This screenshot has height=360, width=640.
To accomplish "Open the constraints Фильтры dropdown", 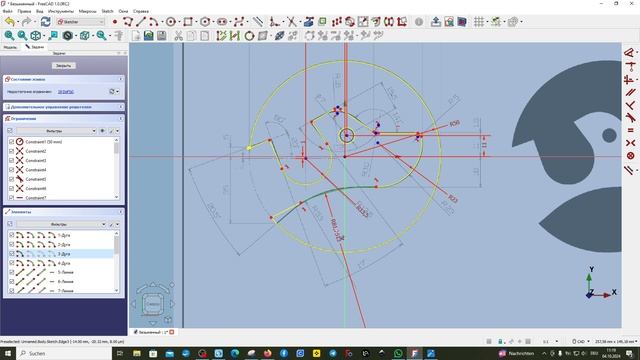I will point(56,131).
